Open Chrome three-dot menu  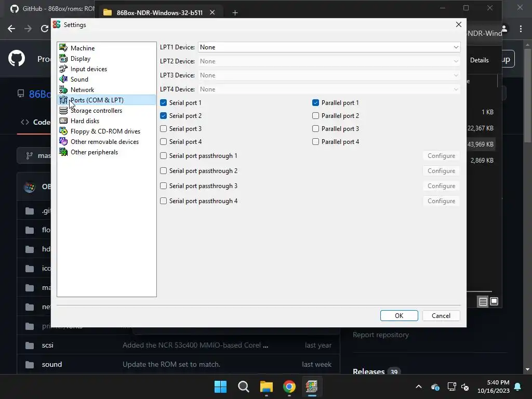[521, 29]
